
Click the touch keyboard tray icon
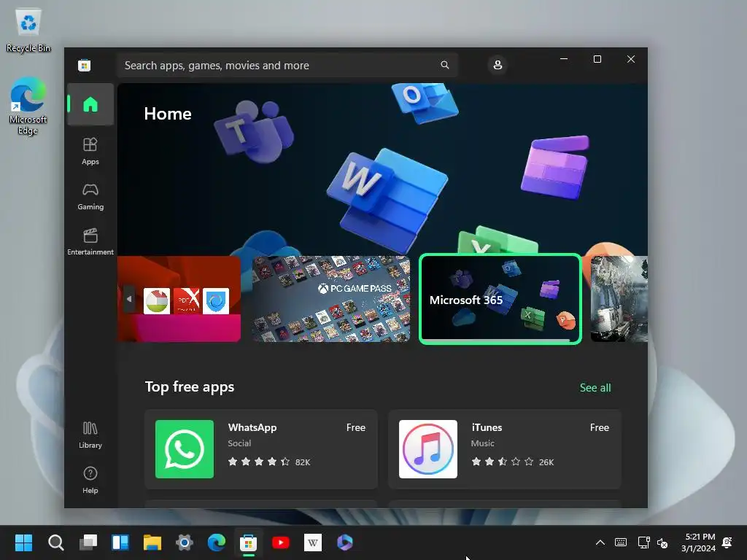tap(621, 542)
